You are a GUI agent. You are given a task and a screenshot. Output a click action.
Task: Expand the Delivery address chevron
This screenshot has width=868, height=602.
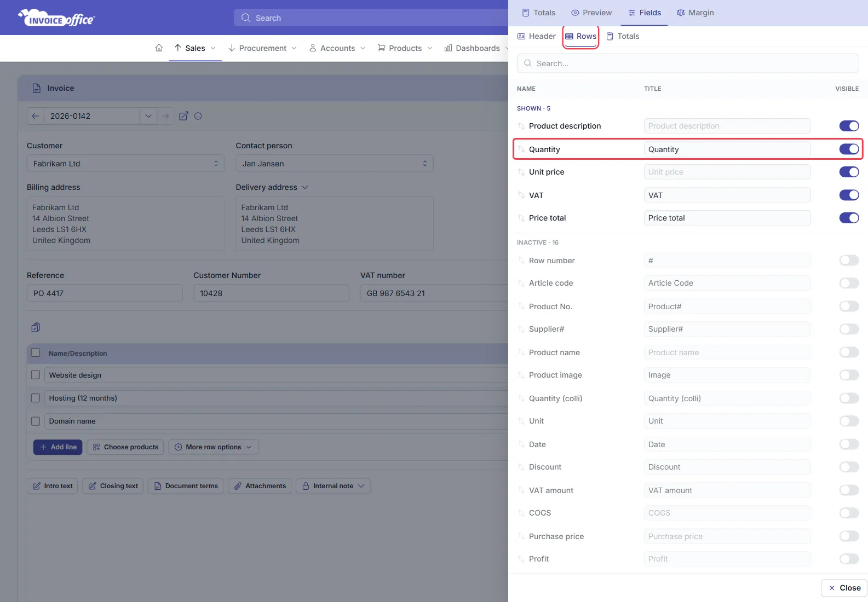click(x=305, y=187)
